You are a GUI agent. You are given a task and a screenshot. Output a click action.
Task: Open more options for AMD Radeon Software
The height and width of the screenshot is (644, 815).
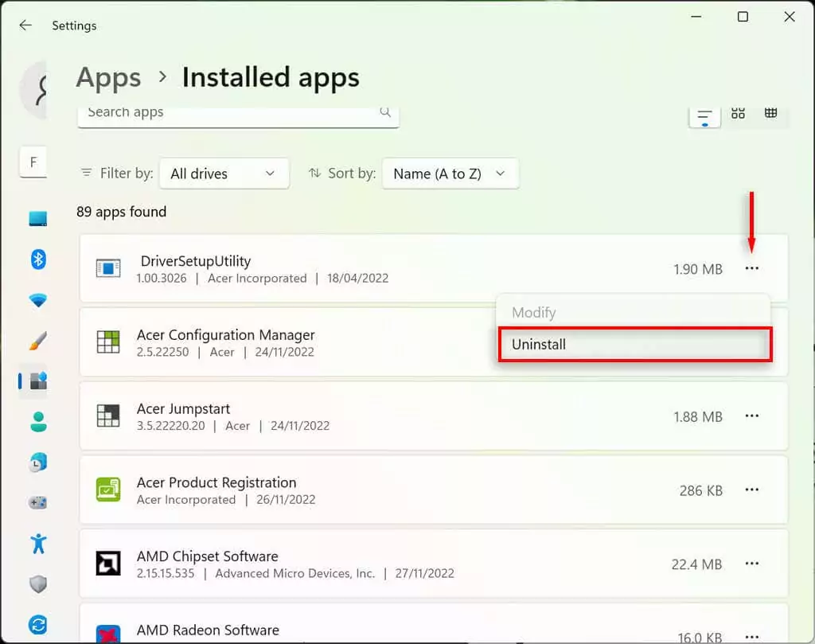[x=751, y=636]
